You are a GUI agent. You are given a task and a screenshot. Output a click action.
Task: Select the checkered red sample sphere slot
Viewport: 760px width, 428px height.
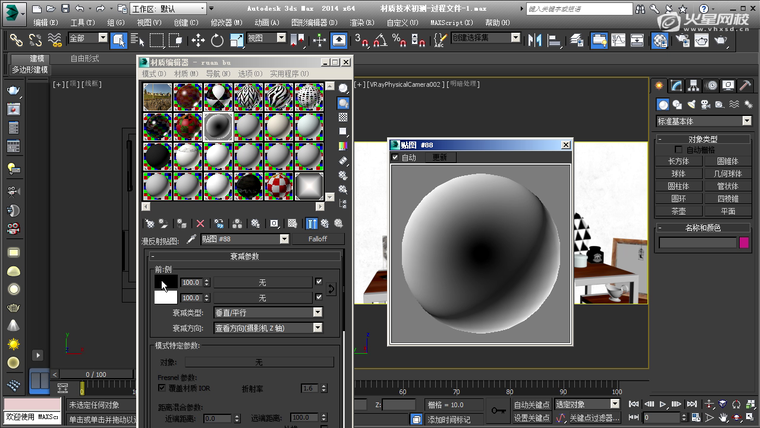coord(279,185)
